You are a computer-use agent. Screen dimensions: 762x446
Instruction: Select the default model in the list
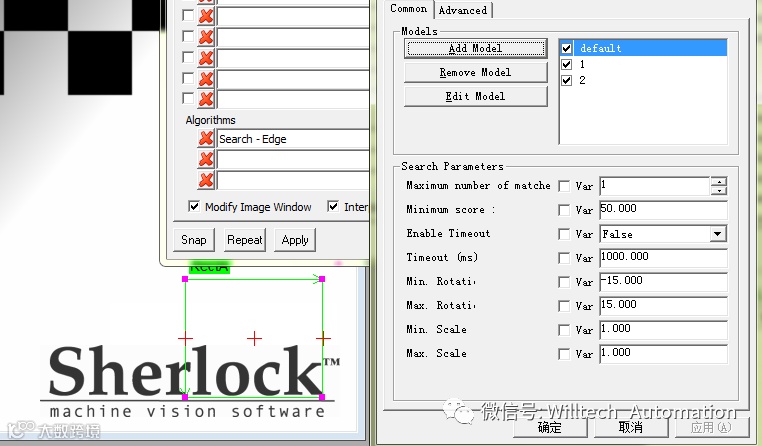(643, 48)
